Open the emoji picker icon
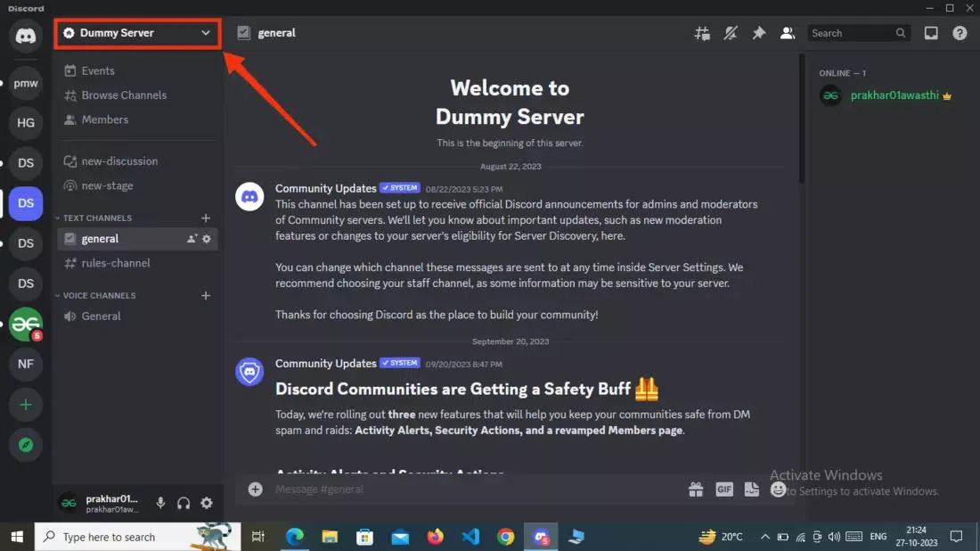The width and height of the screenshot is (980, 551). click(x=778, y=489)
